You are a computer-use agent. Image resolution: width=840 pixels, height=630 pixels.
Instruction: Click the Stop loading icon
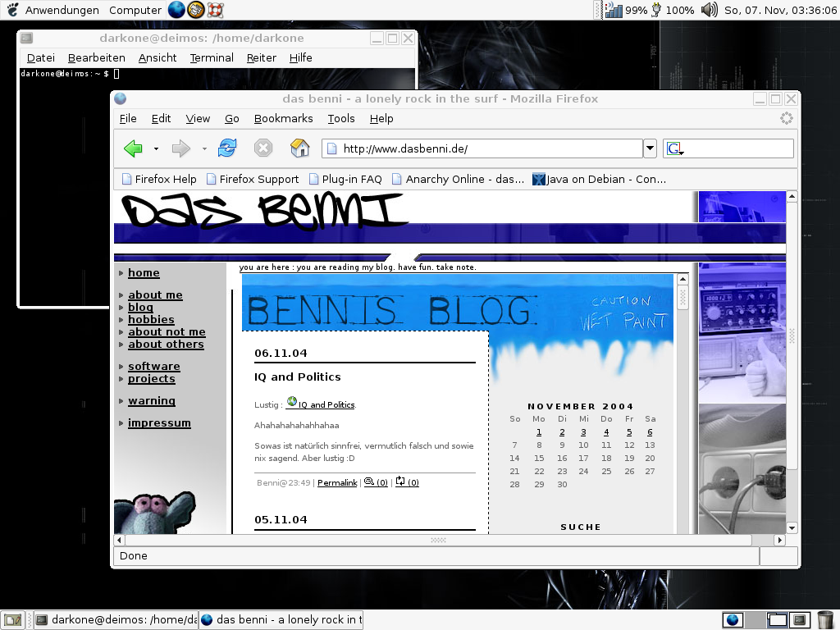(x=262, y=148)
